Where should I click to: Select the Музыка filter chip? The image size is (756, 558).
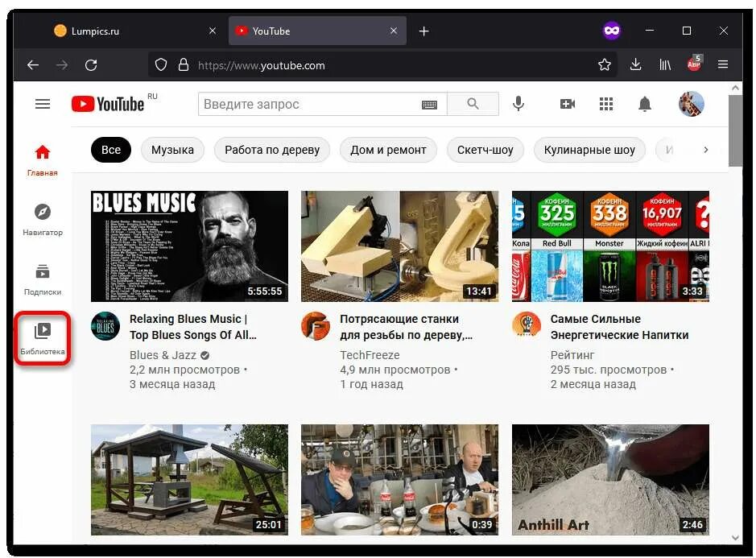[x=172, y=150]
